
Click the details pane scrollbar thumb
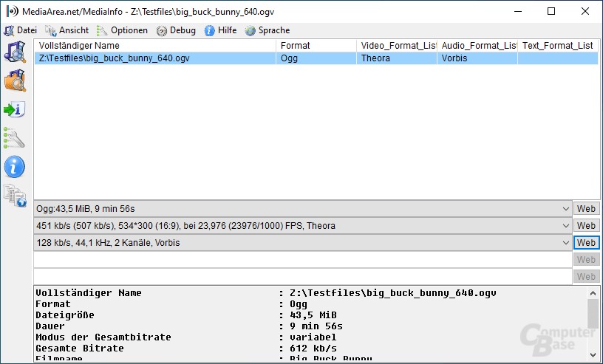click(x=593, y=313)
